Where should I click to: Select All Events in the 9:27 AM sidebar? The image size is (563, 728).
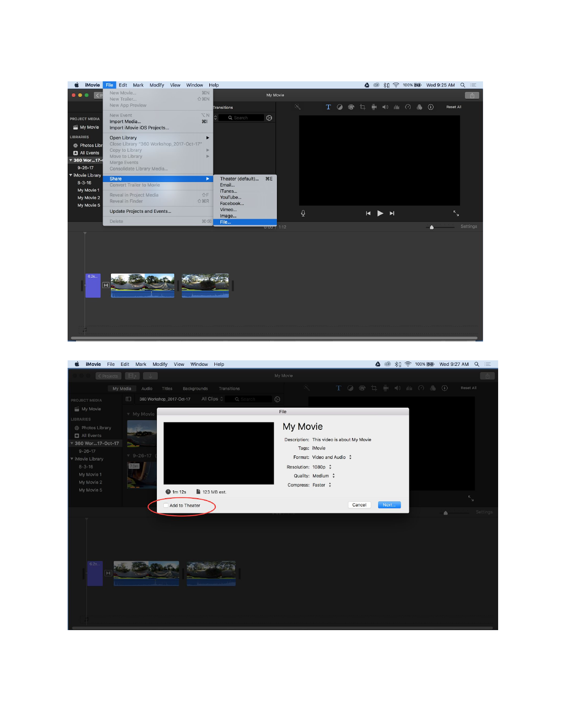pos(92,436)
